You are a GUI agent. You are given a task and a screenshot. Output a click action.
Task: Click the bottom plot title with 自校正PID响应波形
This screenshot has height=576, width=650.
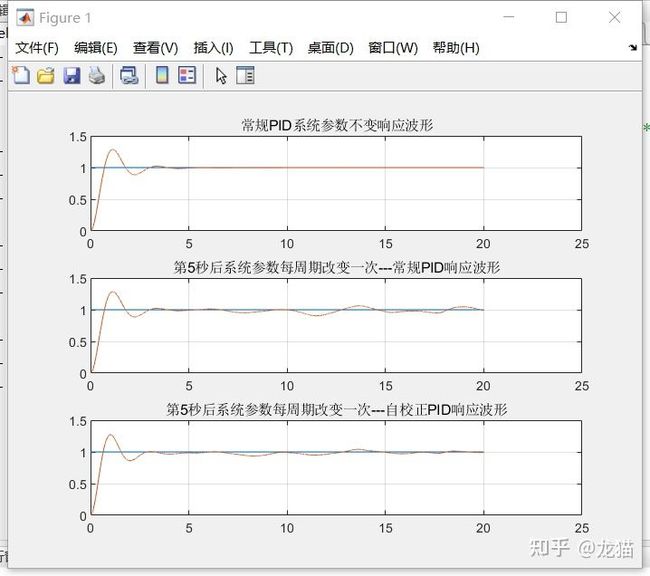click(x=337, y=409)
